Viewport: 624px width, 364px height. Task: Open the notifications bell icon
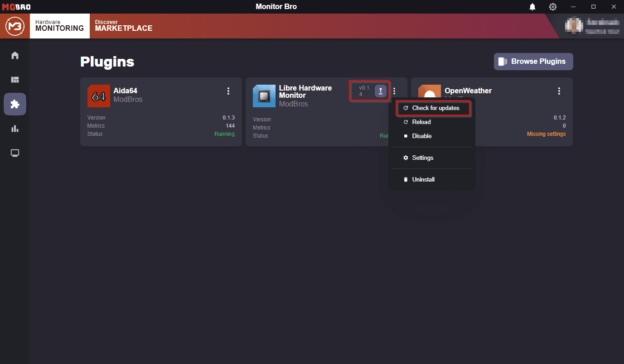tap(532, 7)
